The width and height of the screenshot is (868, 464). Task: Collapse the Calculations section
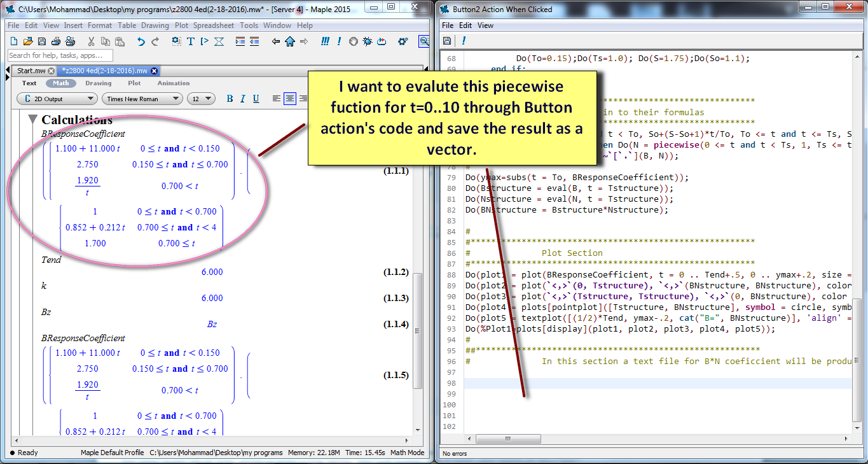tap(32, 120)
